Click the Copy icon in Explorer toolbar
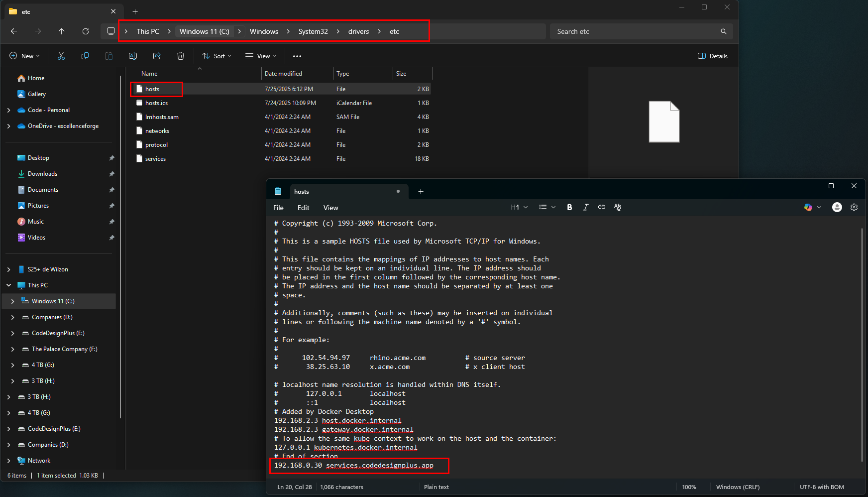 tap(85, 56)
